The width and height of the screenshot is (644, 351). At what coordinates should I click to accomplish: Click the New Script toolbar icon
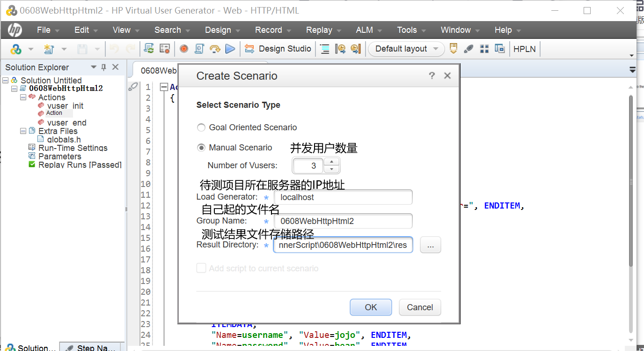pyautogui.click(x=49, y=49)
